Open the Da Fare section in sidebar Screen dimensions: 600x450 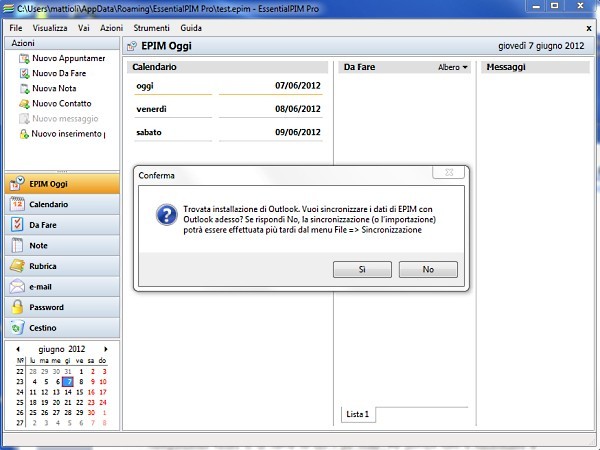61,225
